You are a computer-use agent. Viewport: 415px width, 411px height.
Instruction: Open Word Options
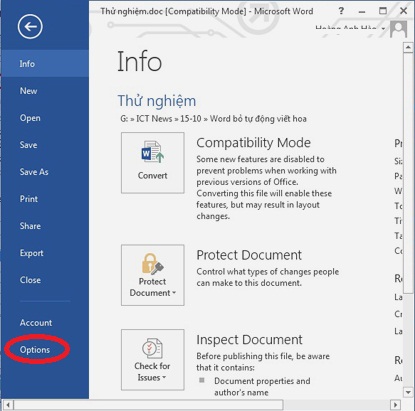point(45,349)
